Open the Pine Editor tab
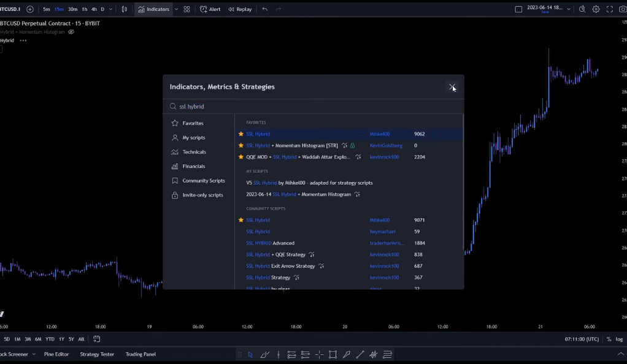 tap(56, 354)
